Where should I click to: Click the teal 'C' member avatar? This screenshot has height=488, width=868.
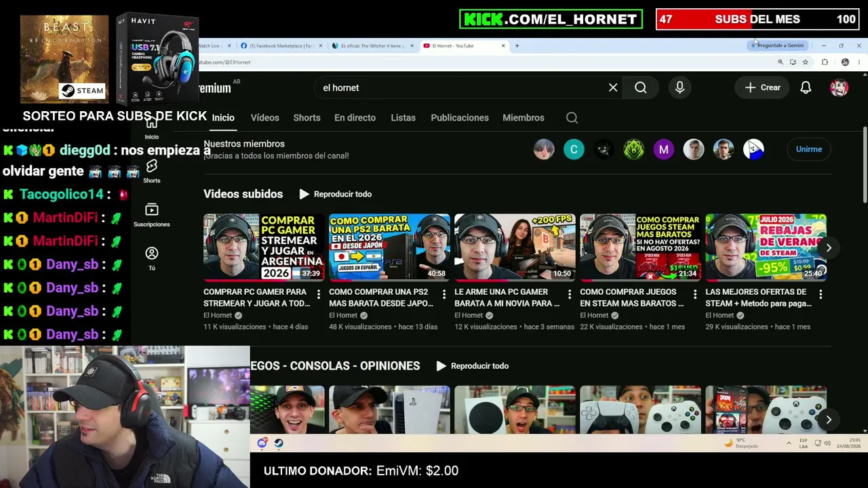(574, 149)
